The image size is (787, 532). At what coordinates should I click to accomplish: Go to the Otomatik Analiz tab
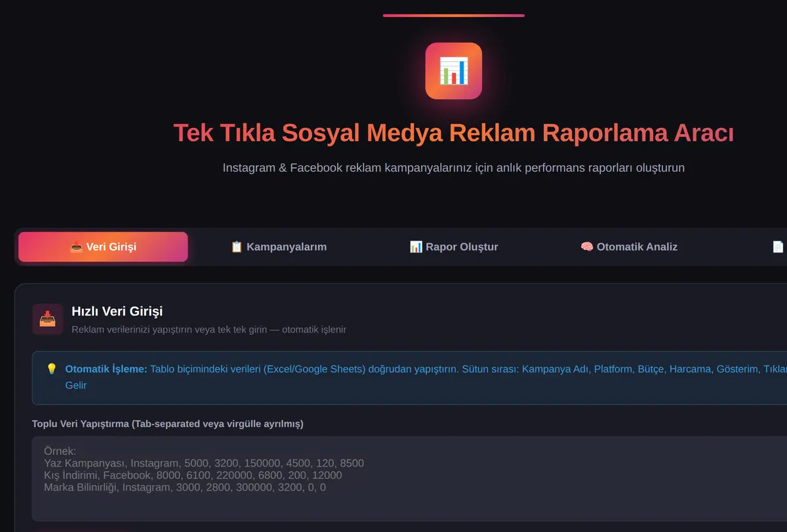coord(629,247)
